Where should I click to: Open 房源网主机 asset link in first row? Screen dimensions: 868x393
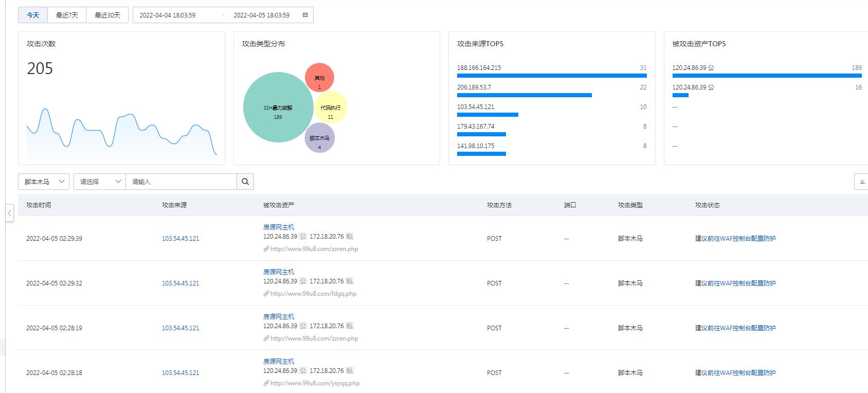(279, 227)
